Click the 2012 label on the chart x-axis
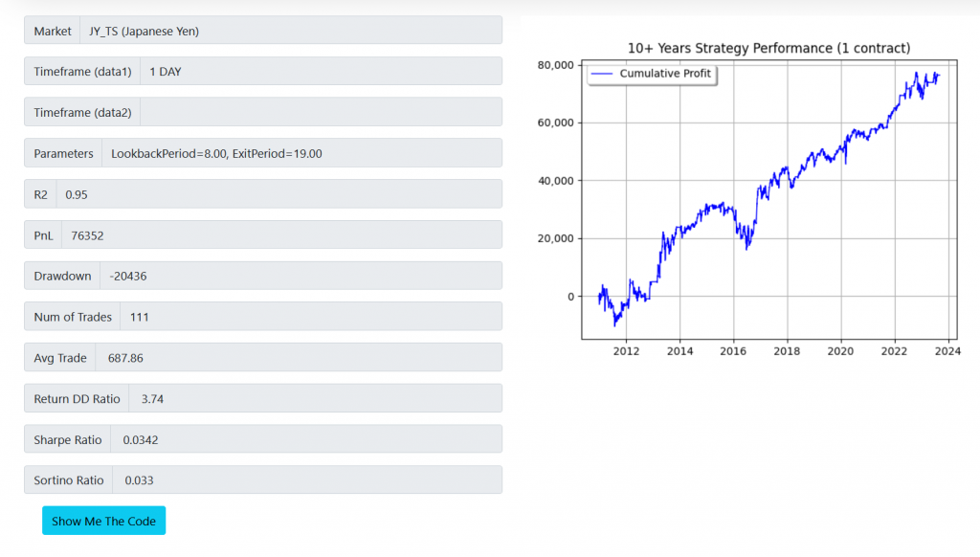The image size is (980, 557). coord(626,351)
